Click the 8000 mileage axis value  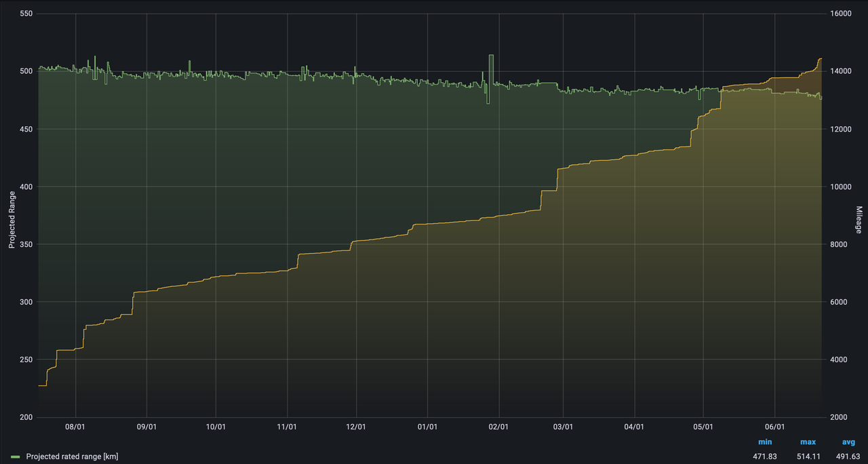point(837,244)
